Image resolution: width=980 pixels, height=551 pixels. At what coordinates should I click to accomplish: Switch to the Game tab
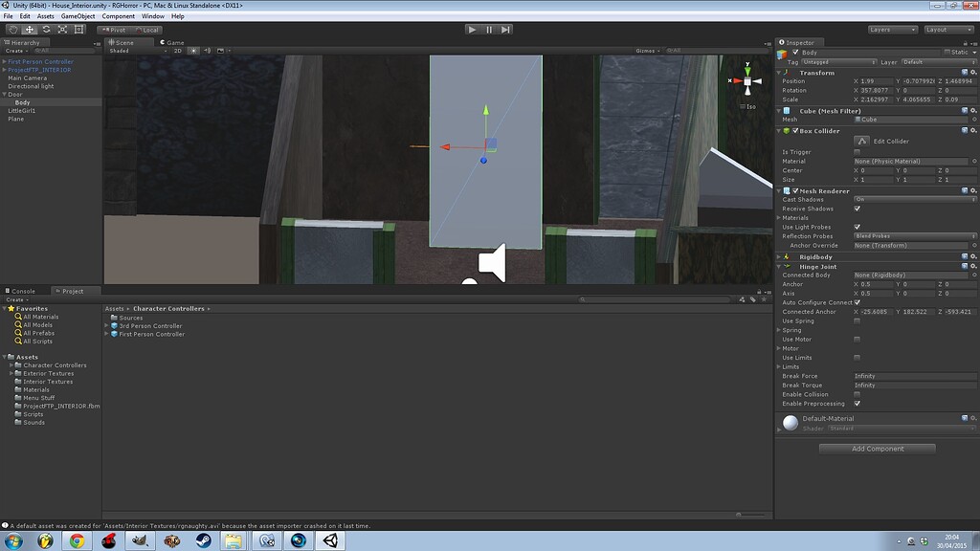pos(172,42)
